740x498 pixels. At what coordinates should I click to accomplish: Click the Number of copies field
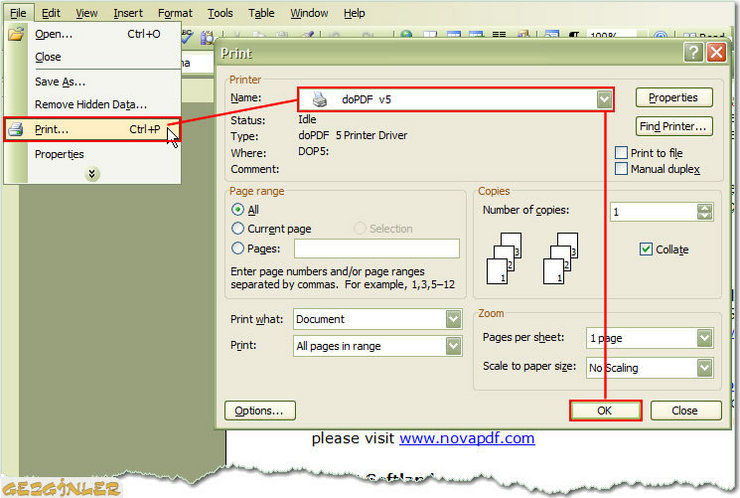pos(654,212)
